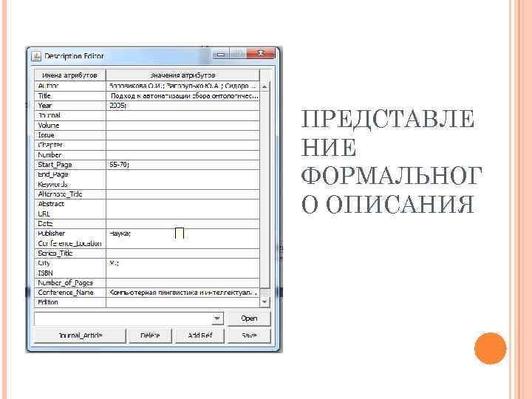Select the Author attribute name cell
532x399 pixels.
pyautogui.click(x=70, y=86)
